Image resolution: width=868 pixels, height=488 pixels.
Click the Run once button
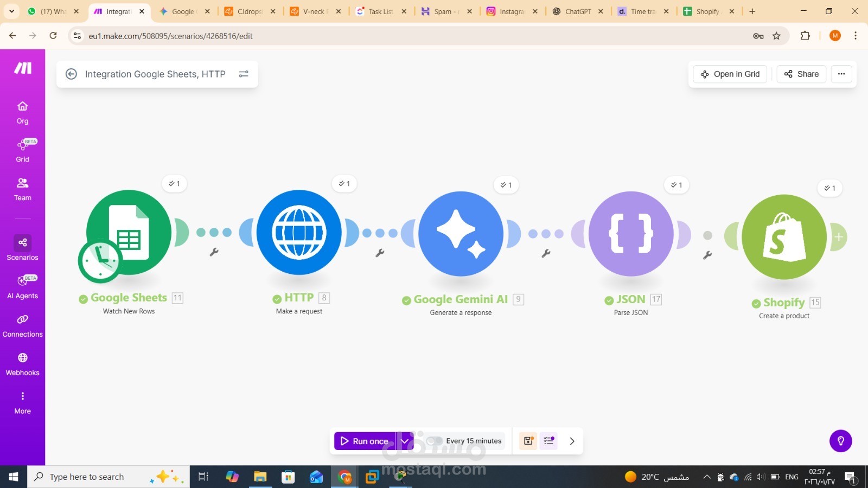point(365,441)
